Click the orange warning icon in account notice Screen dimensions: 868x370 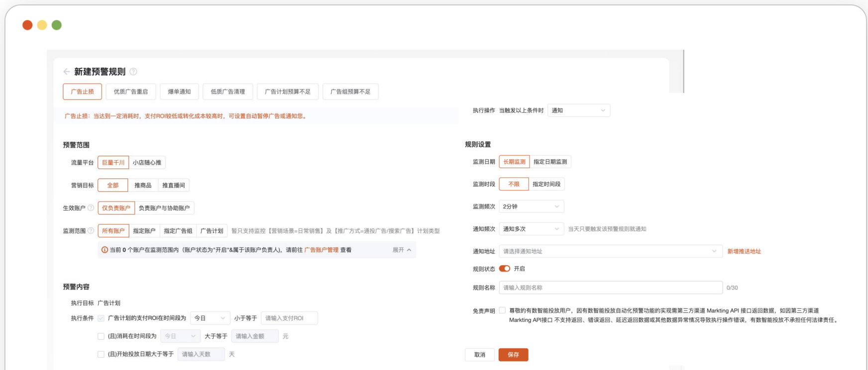[x=105, y=250]
